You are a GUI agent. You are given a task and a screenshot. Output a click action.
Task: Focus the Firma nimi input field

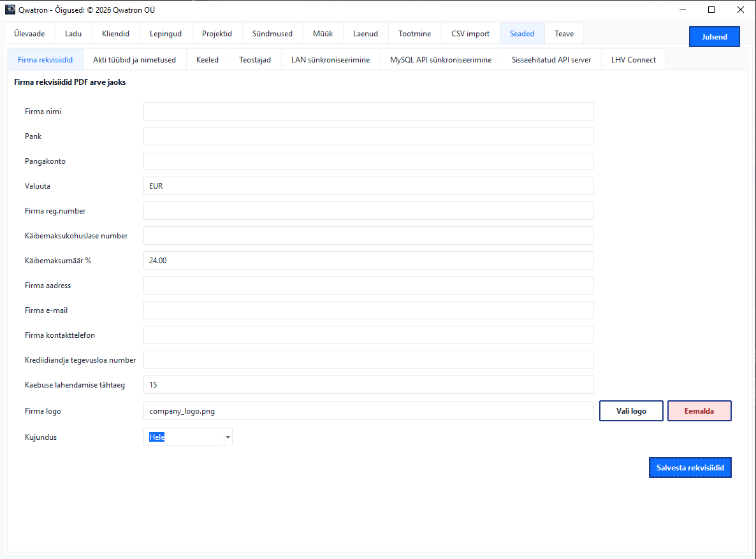tap(369, 112)
